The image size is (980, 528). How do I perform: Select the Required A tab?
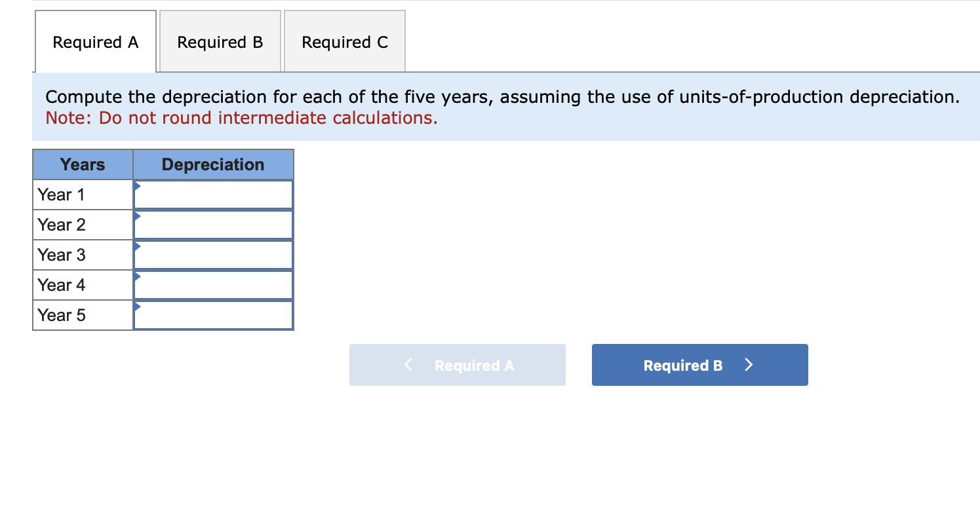(95, 41)
